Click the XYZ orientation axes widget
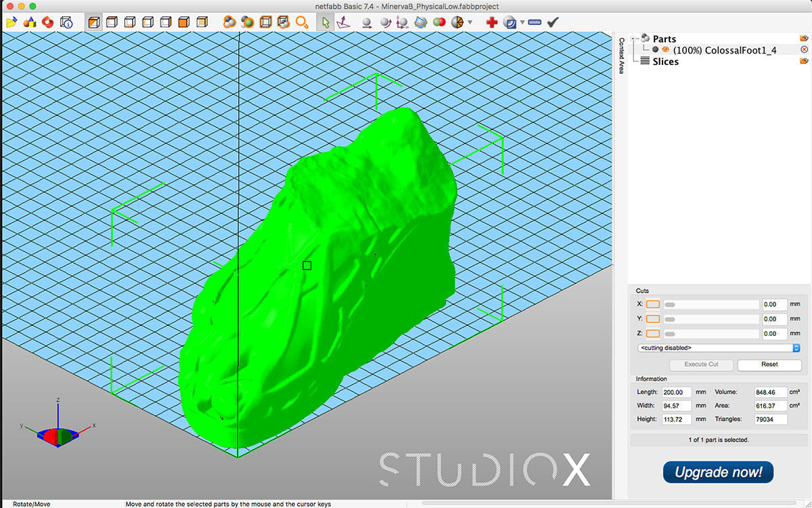The width and height of the screenshot is (812, 508). 58,423
